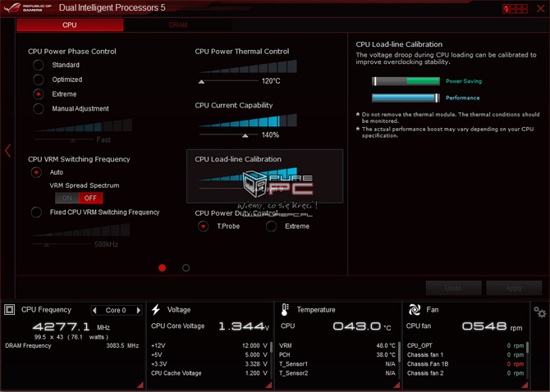This screenshot has width=550, height=392.
Task: Open the ROG layout switcher icon
Action: pos(515,8)
